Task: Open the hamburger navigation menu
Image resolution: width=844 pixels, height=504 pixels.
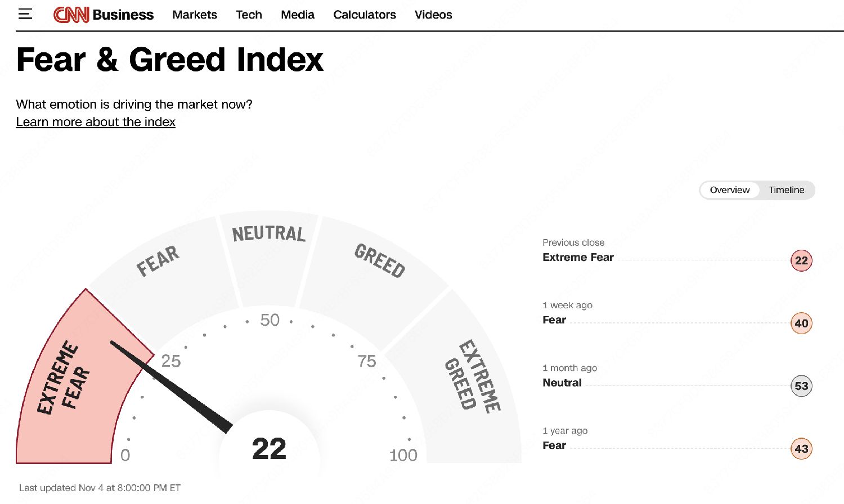Action: pos(25,14)
